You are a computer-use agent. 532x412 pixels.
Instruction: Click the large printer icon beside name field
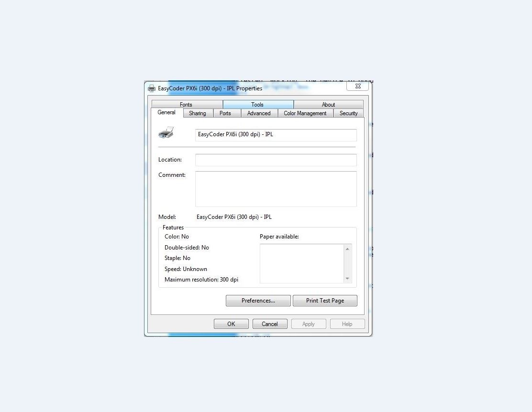(x=166, y=132)
